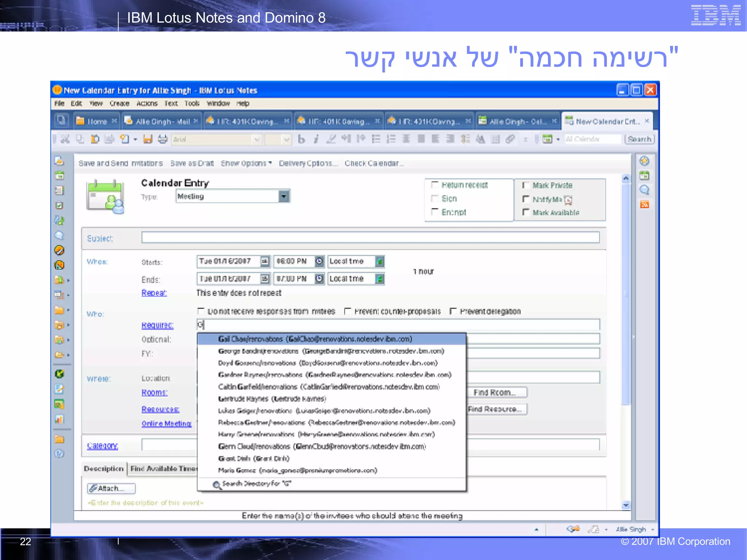Click the Cut scissors toolbar icon
The width and height of the screenshot is (747, 560).
pos(65,139)
